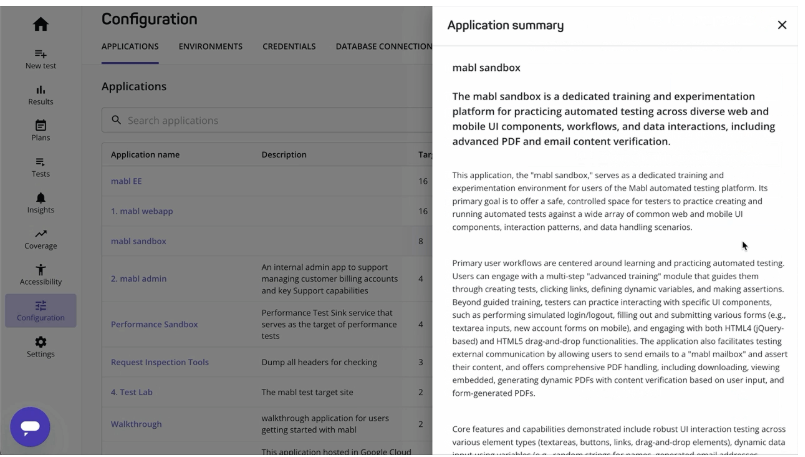Image resolution: width=805 pixels, height=457 pixels.
Task: Click 'mabl sandbox' heading in summary panel
Action: point(486,68)
